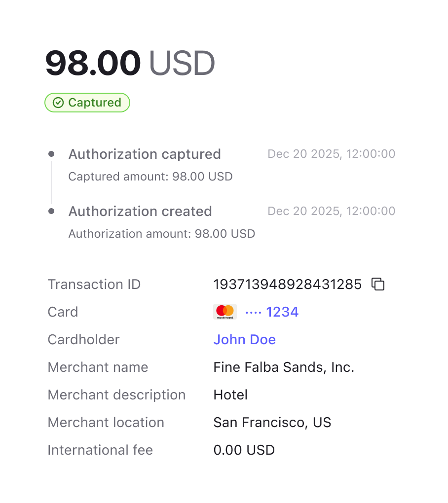Click the Dec 20 2025 captured timestamp
The image size is (448, 503).
click(x=331, y=154)
